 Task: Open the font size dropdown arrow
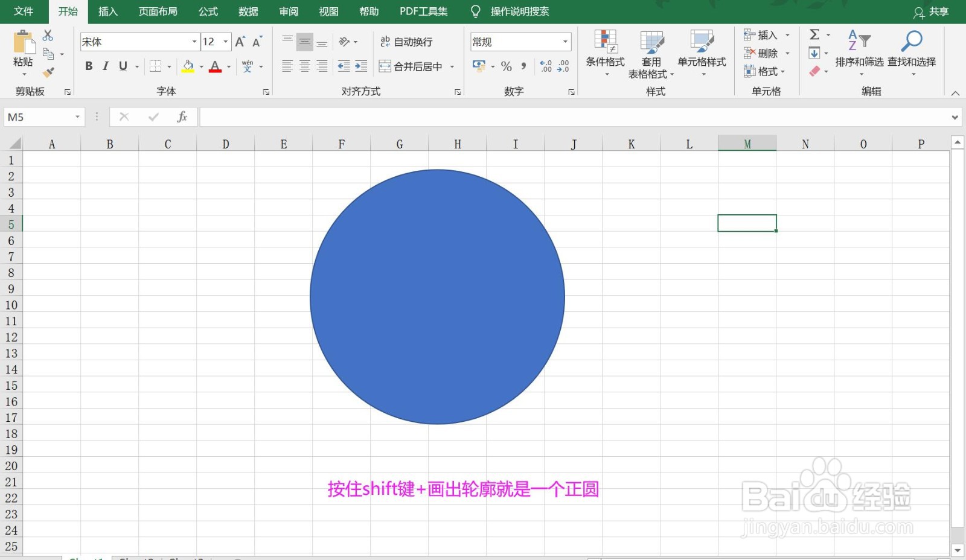226,42
